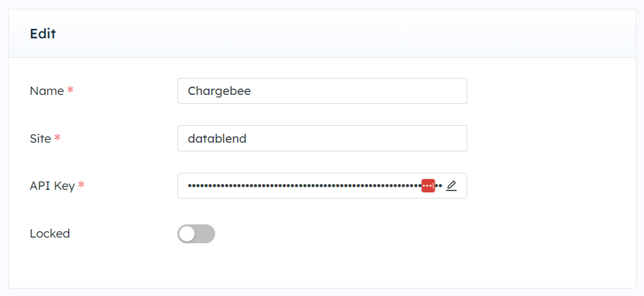644x296 pixels.
Task: Open the red password manager icon
Action: 428,185
